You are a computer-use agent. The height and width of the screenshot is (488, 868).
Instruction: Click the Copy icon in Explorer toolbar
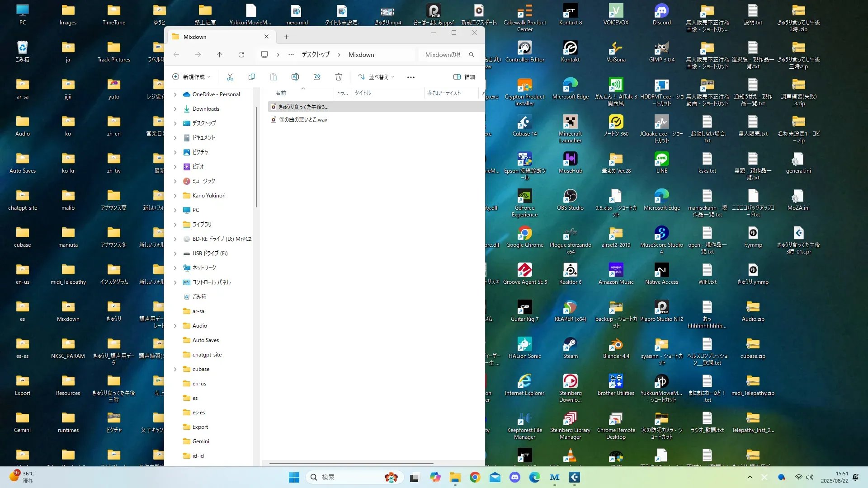coord(252,77)
